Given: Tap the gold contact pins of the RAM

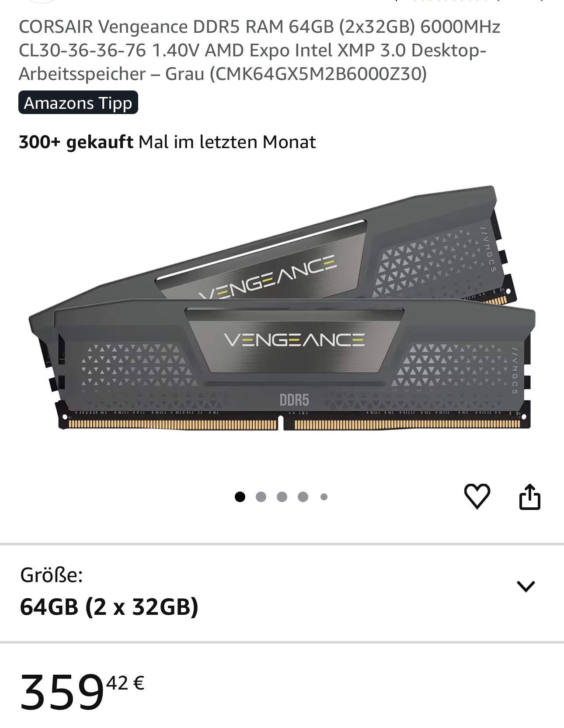Looking at the screenshot, I should (294, 425).
